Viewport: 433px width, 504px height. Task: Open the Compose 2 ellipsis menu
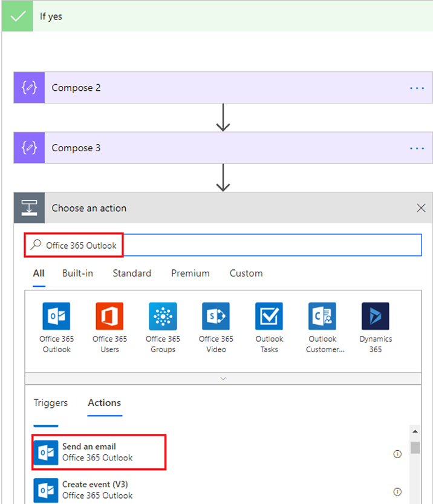coord(417,88)
